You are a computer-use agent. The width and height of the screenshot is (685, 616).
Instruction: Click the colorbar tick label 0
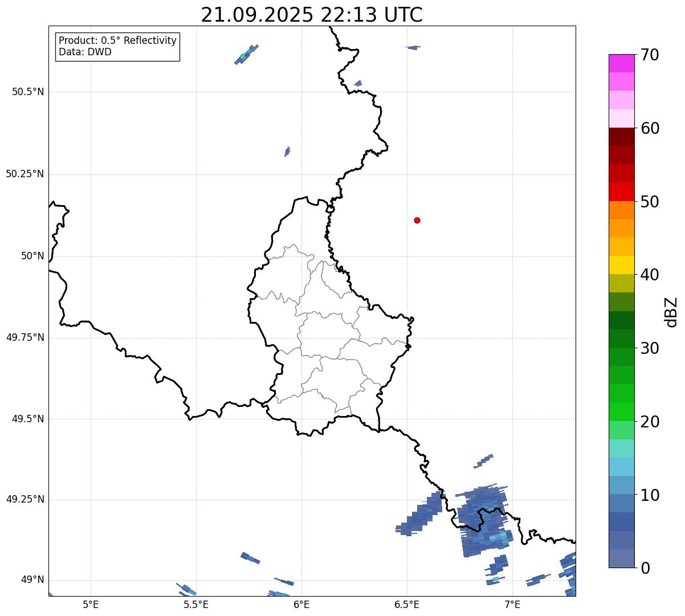pyautogui.click(x=645, y=568)
